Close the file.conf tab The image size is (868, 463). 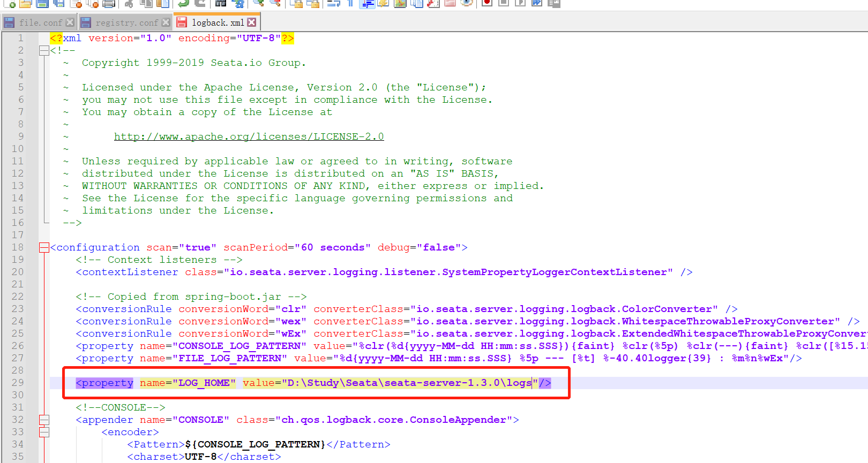pyautogui.click(x=70, y=22)
